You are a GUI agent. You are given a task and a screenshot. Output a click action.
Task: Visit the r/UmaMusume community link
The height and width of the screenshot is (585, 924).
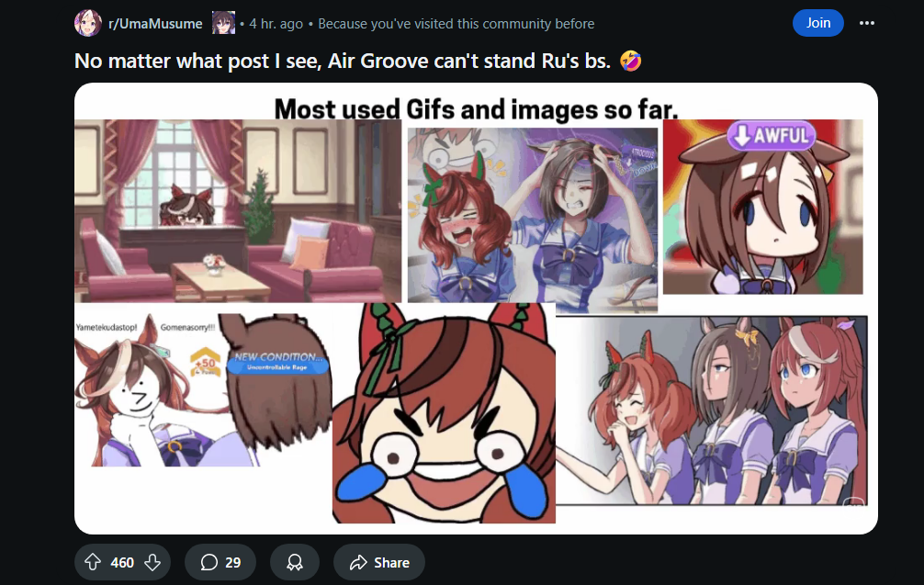coord(155,24)
